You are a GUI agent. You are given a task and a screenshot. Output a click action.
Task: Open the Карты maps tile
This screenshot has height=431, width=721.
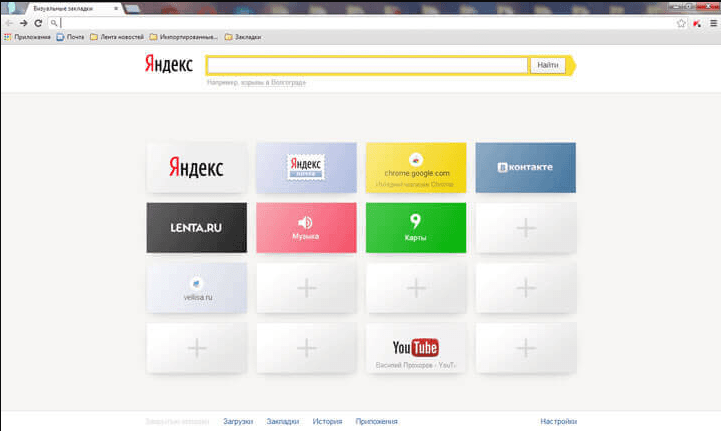[x=416, y=227]
